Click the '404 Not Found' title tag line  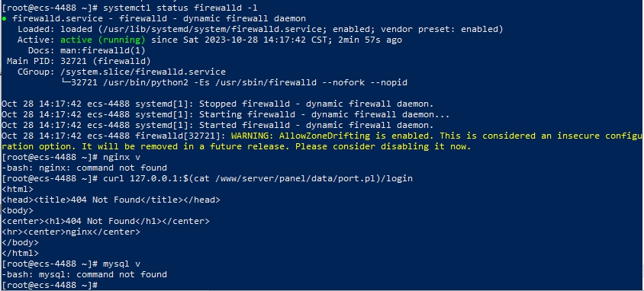click(x=111, y=200)
